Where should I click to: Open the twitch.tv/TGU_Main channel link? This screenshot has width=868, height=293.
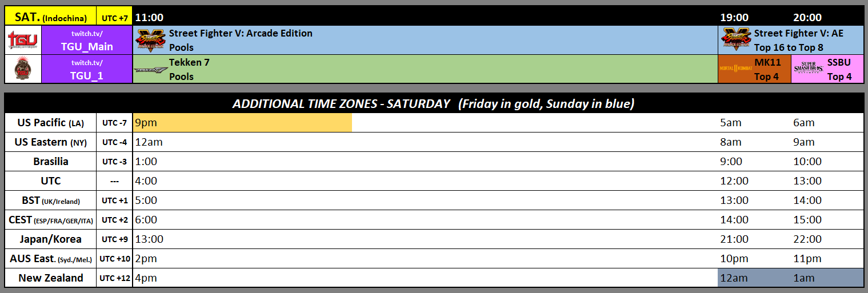[x=87, y=41]
